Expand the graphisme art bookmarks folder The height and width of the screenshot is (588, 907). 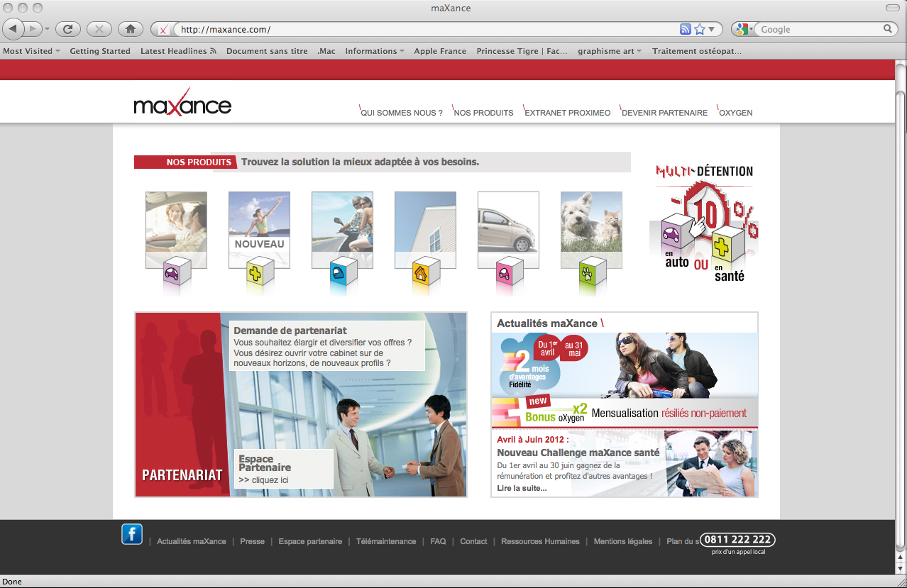click(610, 51)
